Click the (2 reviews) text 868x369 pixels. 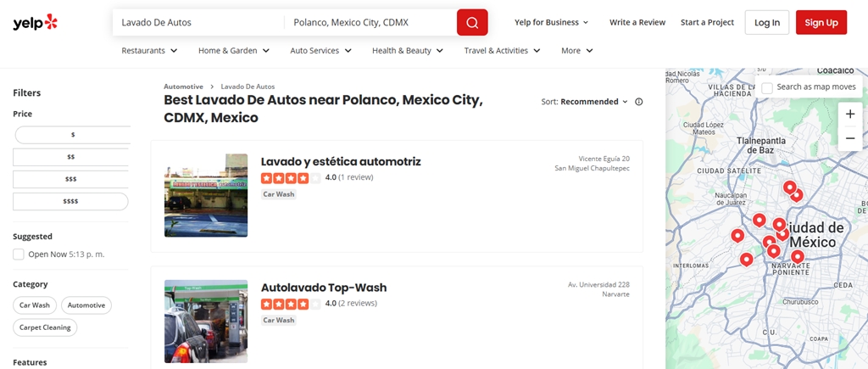tap(358, 303)
